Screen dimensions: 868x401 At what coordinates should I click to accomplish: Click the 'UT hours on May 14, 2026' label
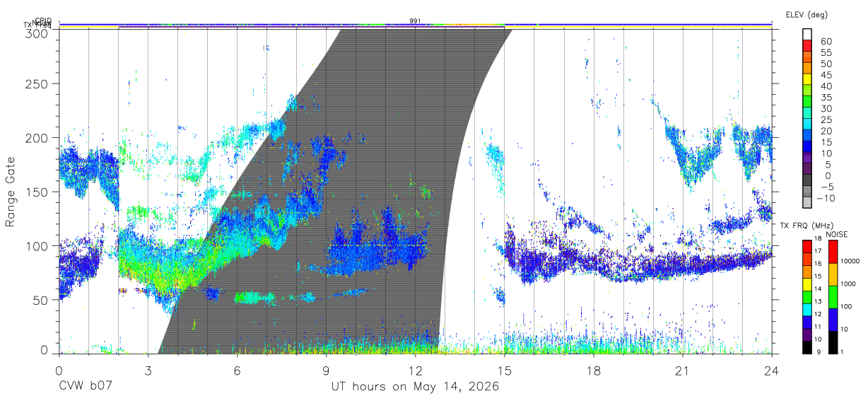click(415, 387)
